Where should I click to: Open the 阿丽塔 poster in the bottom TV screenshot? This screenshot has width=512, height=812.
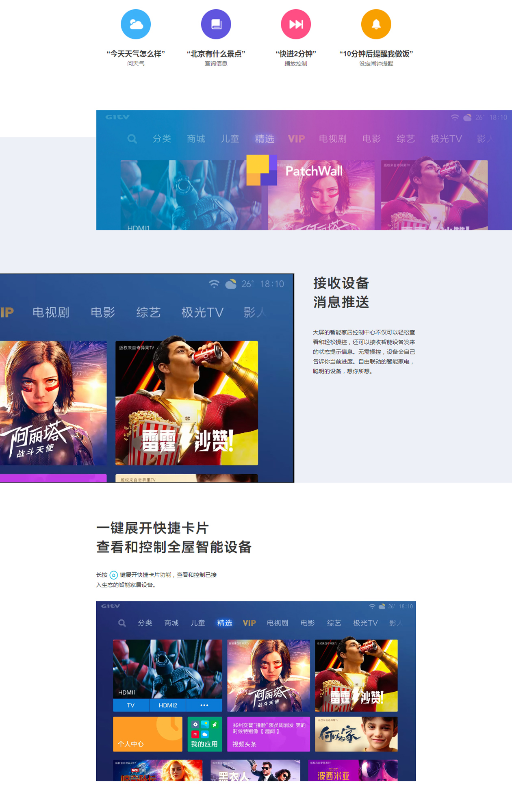[269, 675]
